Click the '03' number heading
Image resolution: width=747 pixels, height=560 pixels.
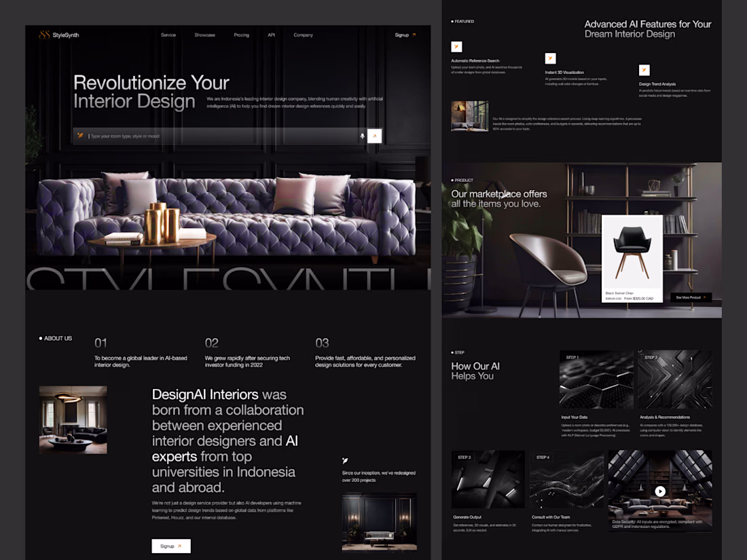click(322, 343)
